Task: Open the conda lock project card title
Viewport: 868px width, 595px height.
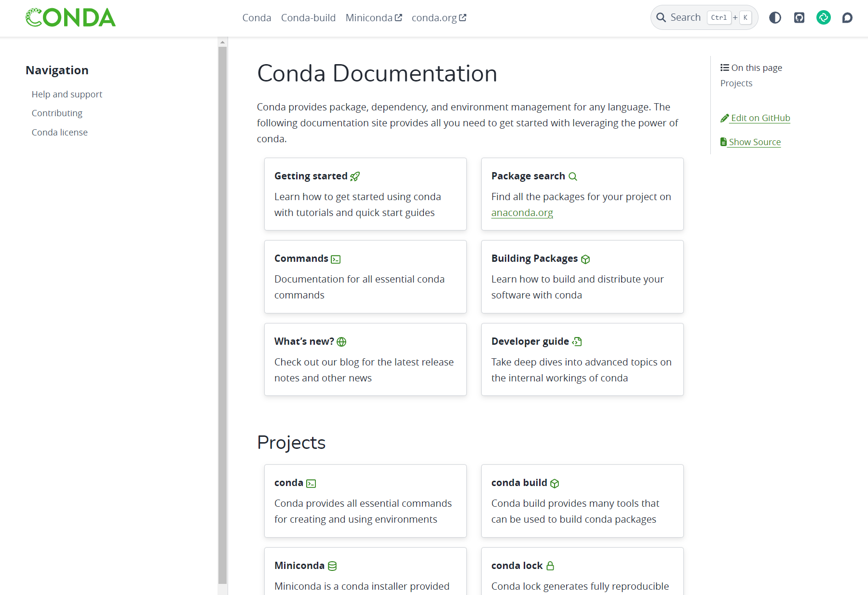Action: click(x=517, y=566)
